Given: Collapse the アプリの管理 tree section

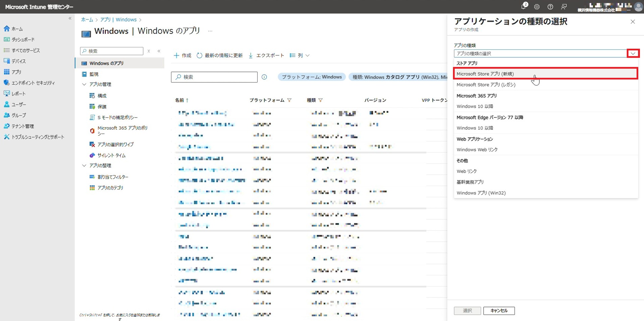Looking at the screenshot, I should (x=84, y=84).
